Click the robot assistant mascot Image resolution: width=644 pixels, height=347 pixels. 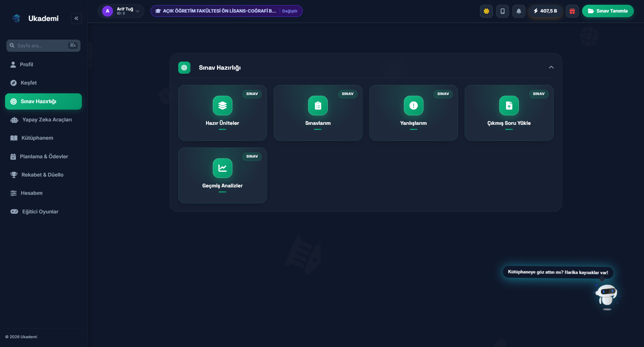click(606, 297)
